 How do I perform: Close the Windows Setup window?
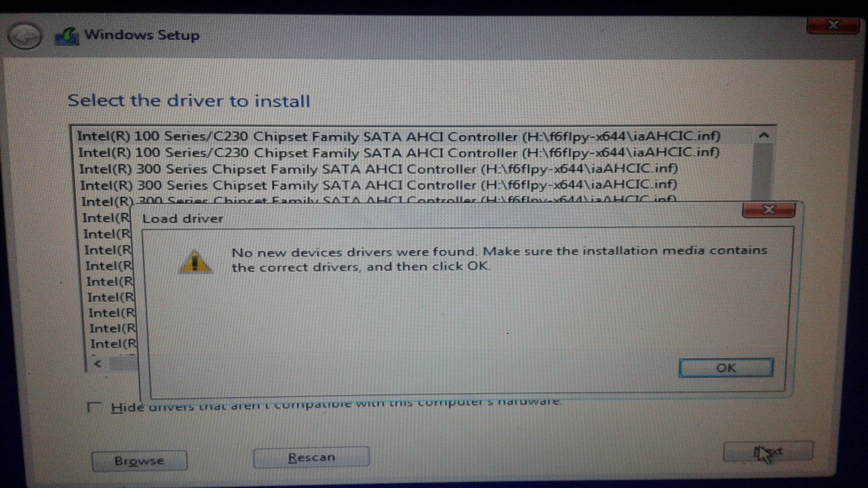[833, 25]
